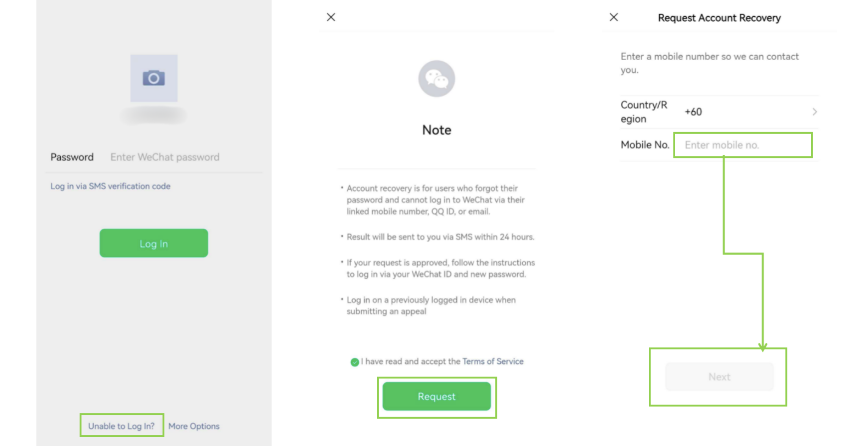This screenshot has height=446, width=868.
Task: Click the WeChat logo above Note
Action: (x=436, y=79)
